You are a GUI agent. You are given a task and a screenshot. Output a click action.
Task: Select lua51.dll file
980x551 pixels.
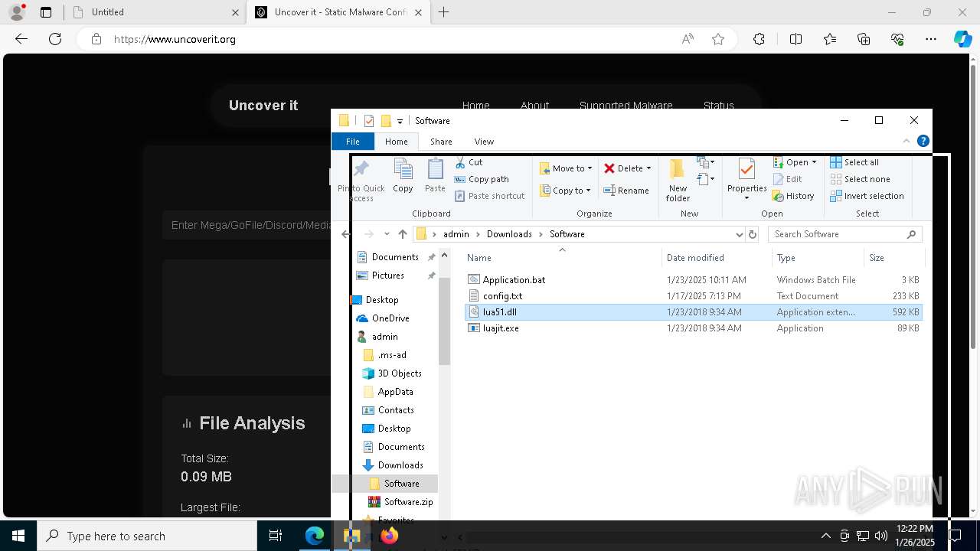[x=693, y=312]
